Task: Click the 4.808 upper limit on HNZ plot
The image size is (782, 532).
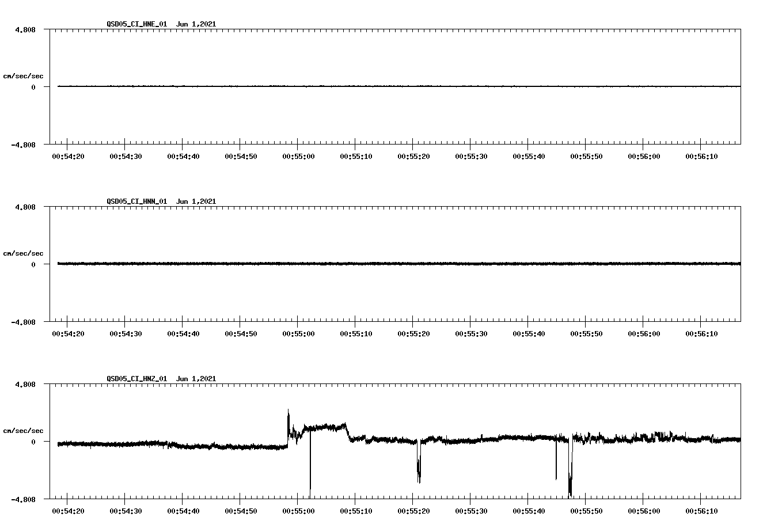Action: 25,384
